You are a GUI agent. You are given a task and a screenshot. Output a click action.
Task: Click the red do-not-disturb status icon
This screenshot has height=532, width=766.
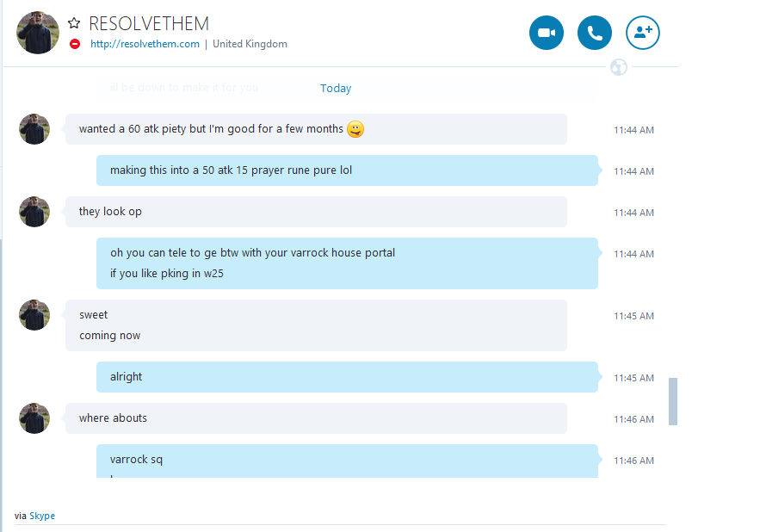tap(75, 44)
